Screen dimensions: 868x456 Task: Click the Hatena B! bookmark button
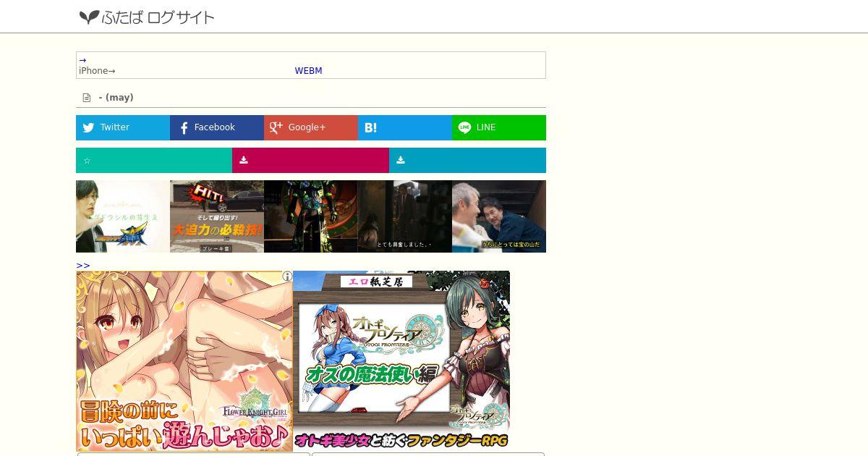[405, 127]
